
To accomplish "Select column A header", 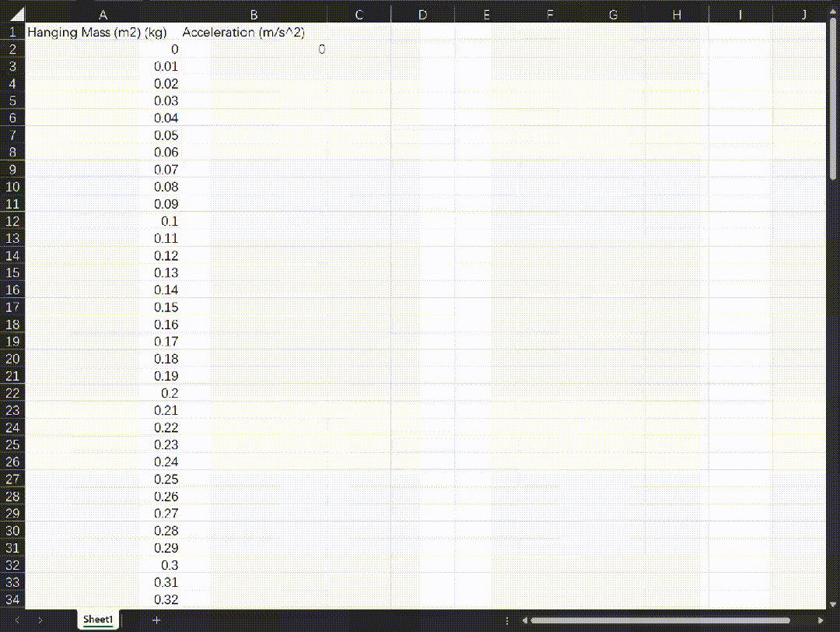I will click(x=103, y=14).
